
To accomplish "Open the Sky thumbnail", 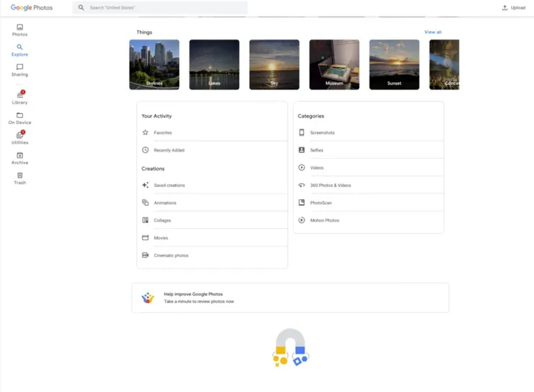I will pos(274,65).
